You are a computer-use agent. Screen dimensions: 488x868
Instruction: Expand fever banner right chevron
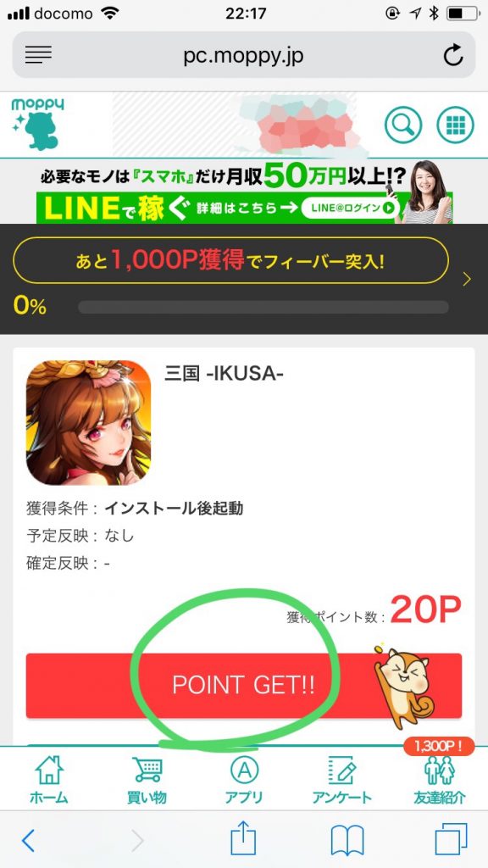[467, 279]
